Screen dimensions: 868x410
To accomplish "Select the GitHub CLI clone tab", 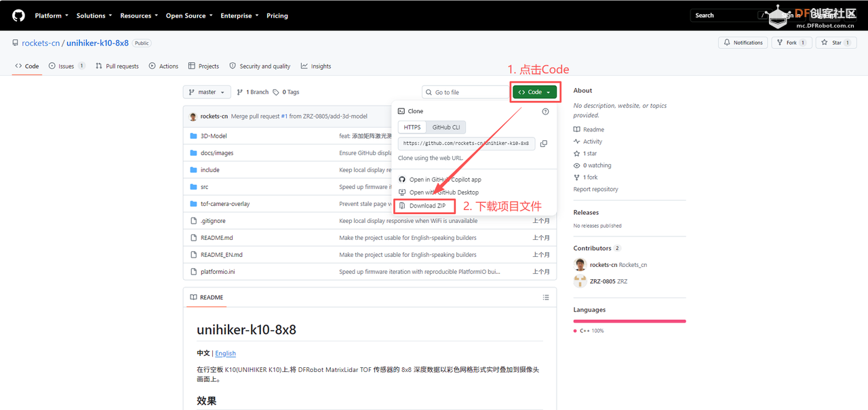I will 446,127.
